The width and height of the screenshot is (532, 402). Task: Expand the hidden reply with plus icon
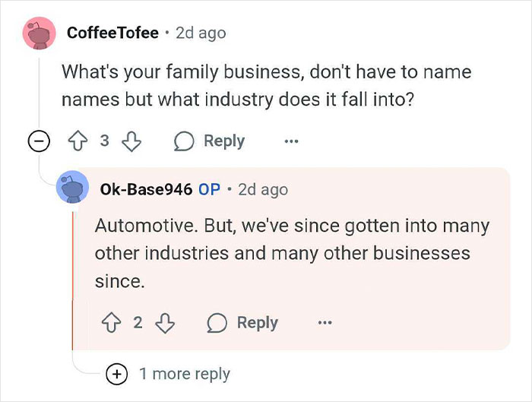point(117,374)
